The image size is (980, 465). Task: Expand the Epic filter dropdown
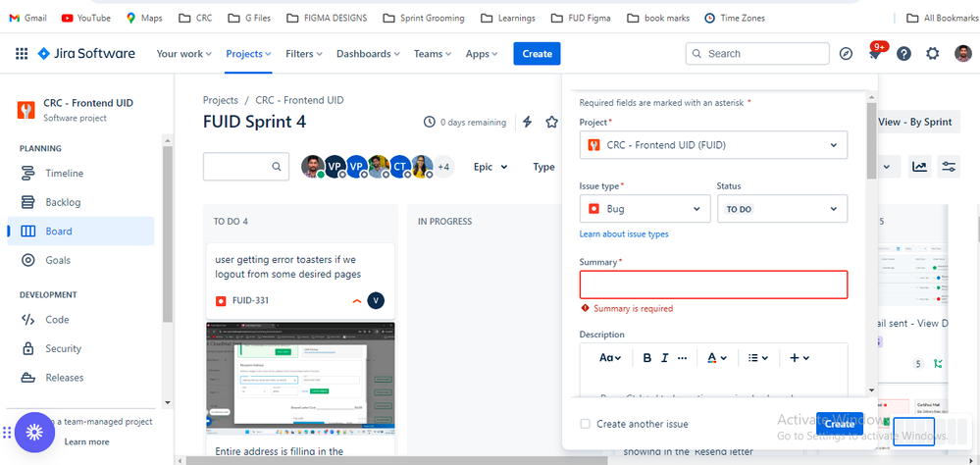pos(490,167)
